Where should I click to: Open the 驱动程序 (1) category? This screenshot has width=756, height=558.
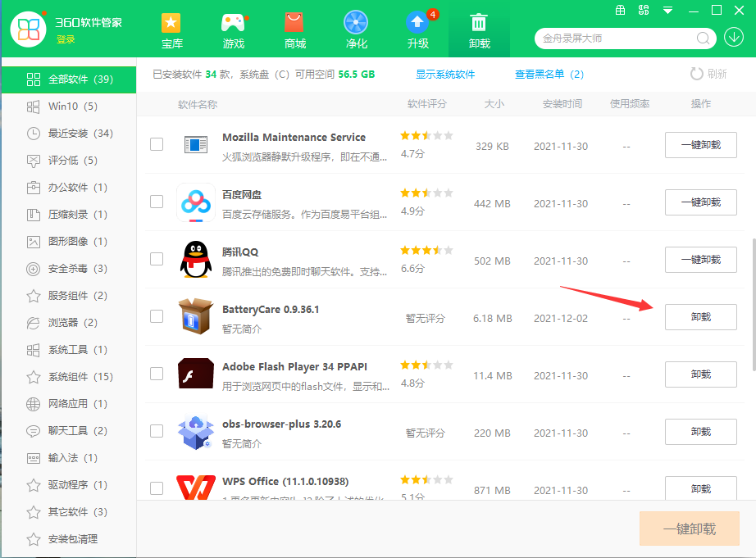pos(69,485)
